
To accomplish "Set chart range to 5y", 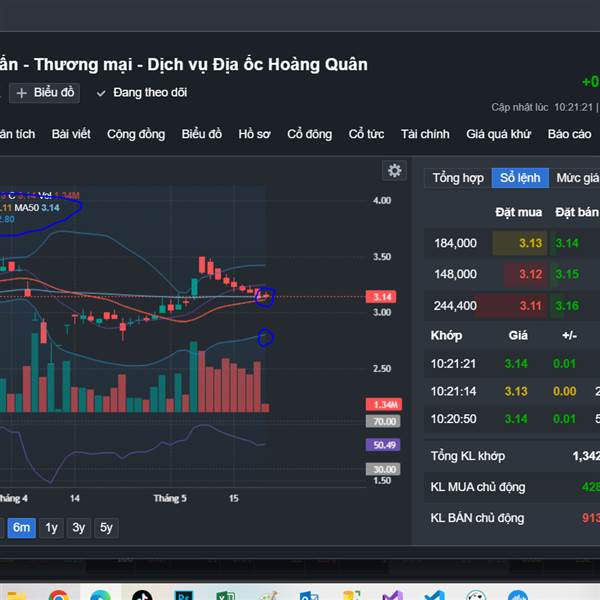I will 106,528.
